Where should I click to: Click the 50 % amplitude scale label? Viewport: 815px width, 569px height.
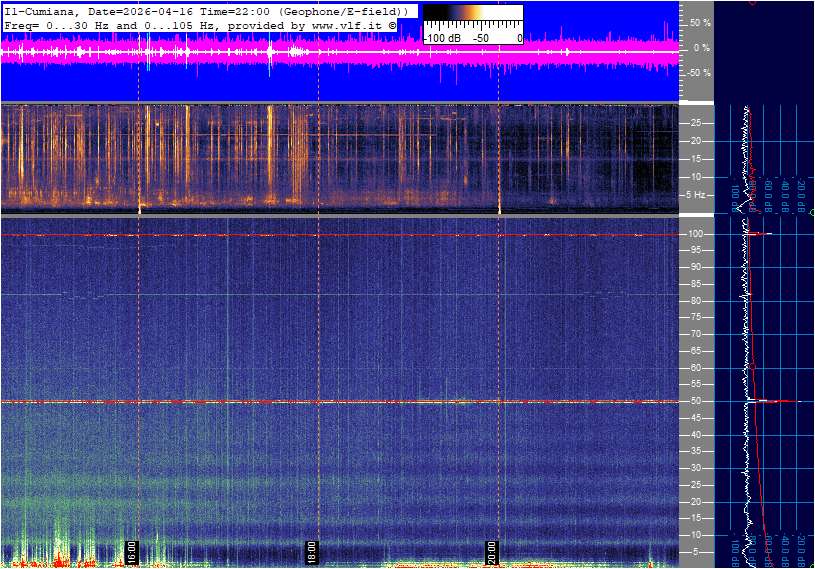pyautogui.click(x=699, y=22)
